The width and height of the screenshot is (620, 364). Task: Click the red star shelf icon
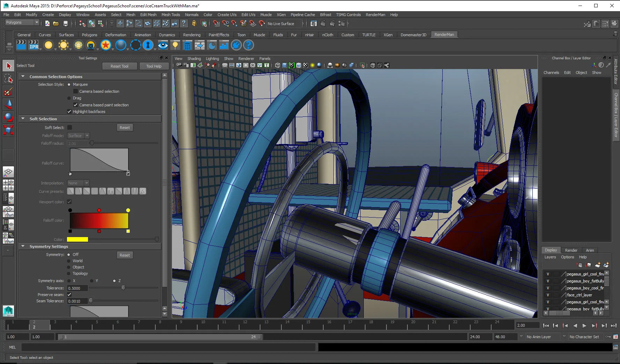[106, 45]
